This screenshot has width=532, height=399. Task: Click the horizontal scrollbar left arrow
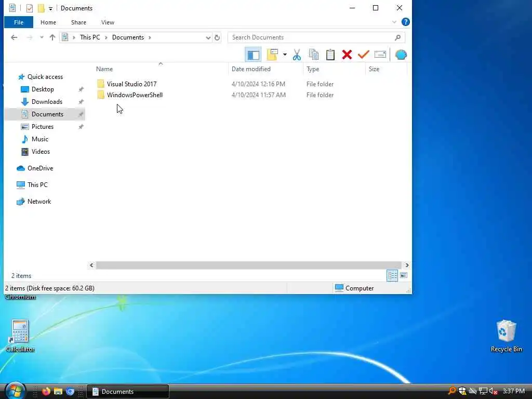coord(91,265)
